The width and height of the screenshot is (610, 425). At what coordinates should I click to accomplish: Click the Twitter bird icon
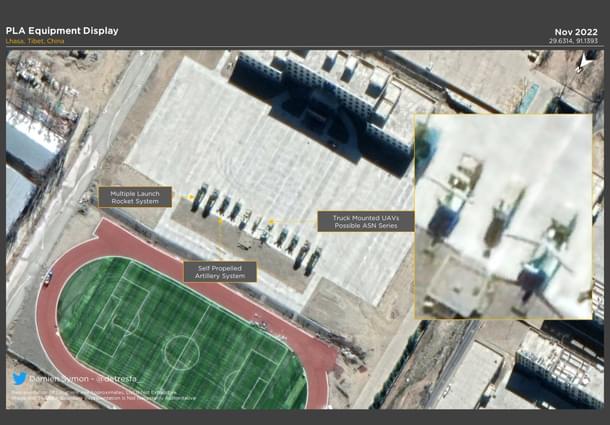coord(19,379)
